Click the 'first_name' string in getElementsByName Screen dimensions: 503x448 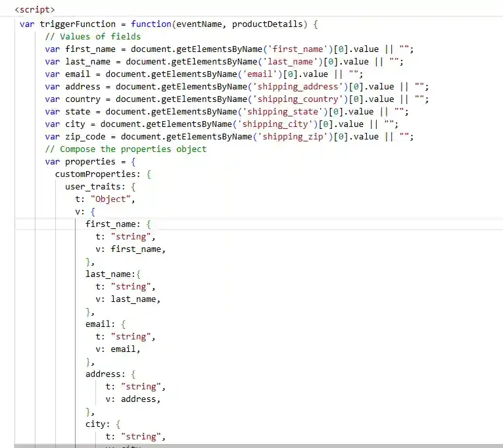tap(297, 49)
